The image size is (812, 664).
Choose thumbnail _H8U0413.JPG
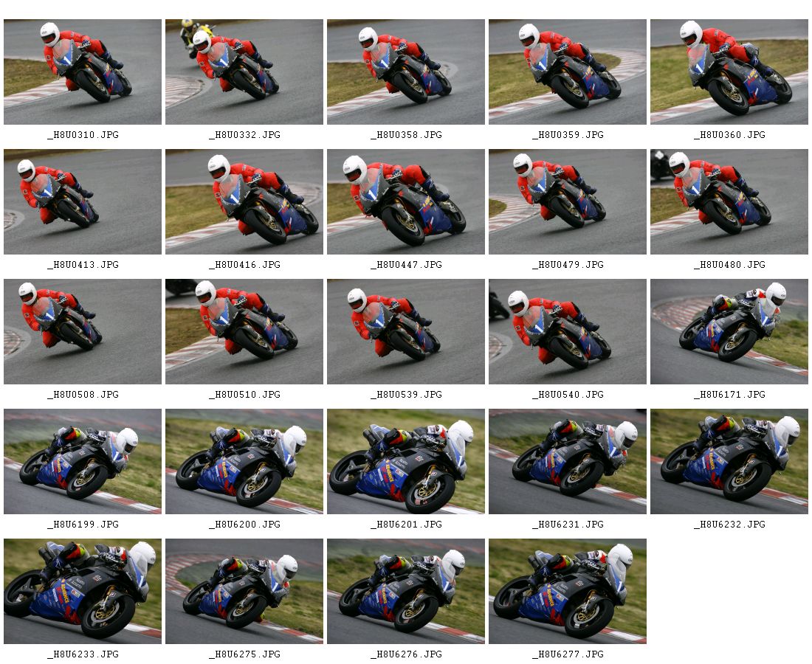coord(83,202)
